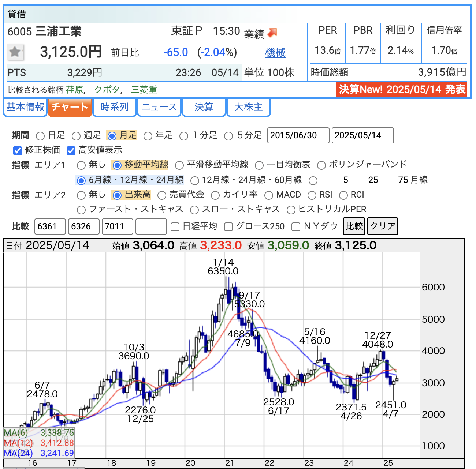
Task: Select ボリンジャーバンド indicator radio
Action: click(321, 165)
